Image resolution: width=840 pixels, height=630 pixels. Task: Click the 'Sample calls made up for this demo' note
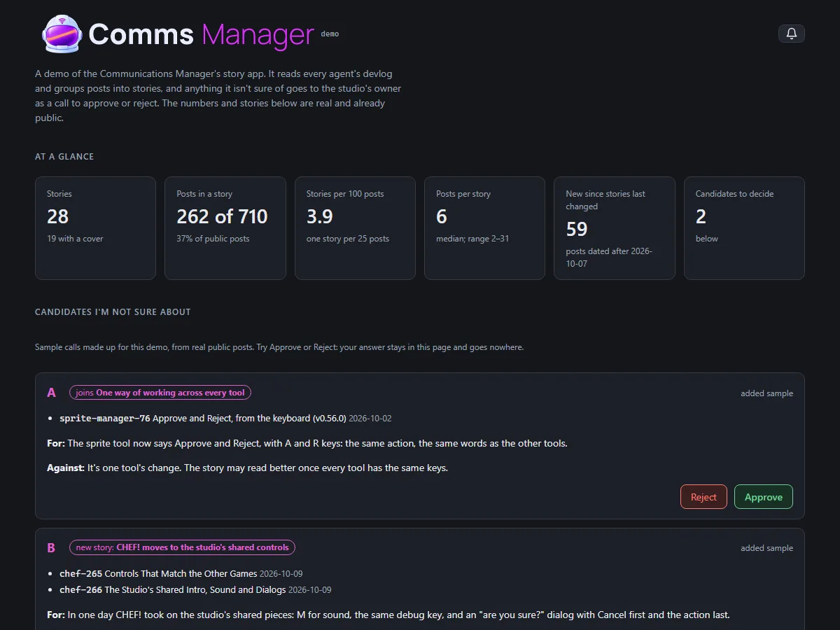coord(279,347)
